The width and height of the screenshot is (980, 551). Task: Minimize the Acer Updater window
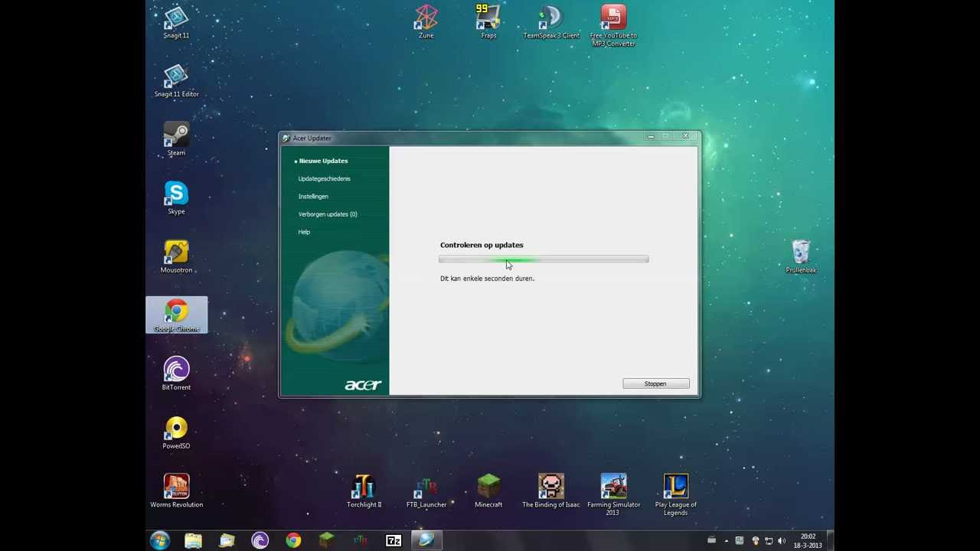(651, 137)
